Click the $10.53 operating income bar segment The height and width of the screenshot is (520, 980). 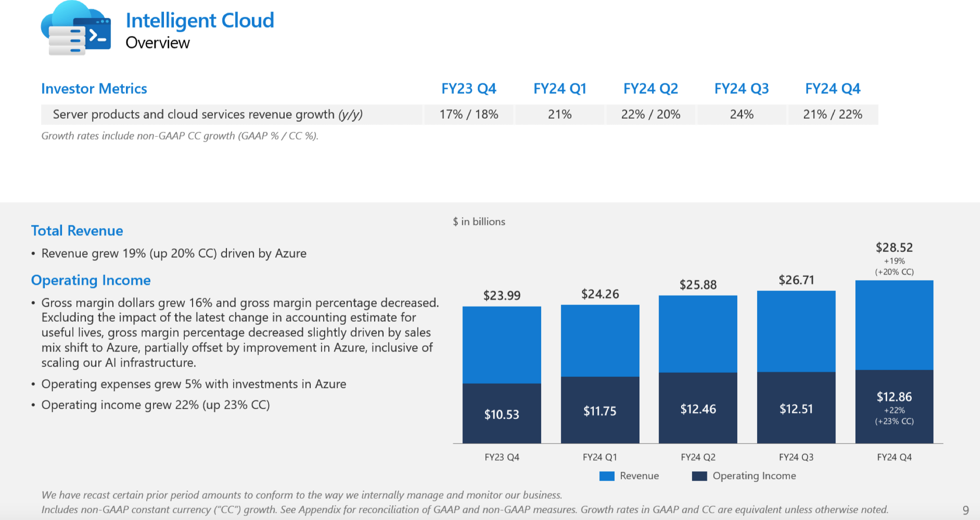click(502, 414)
